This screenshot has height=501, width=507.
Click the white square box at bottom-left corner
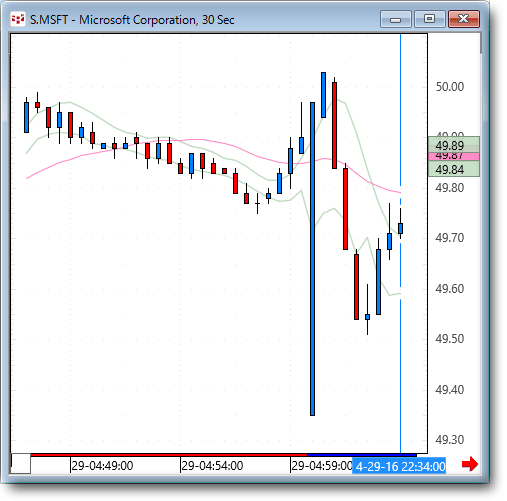[21, 464]
